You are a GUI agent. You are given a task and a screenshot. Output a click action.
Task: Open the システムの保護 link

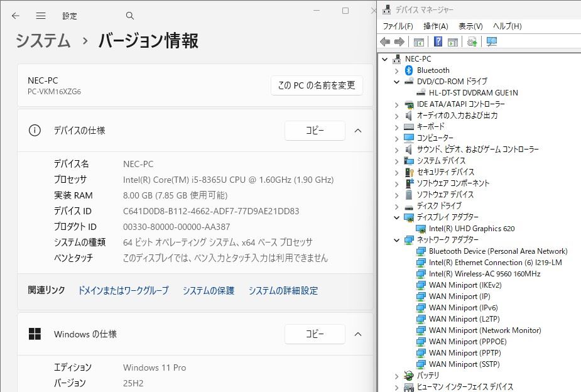pos(208,291)
